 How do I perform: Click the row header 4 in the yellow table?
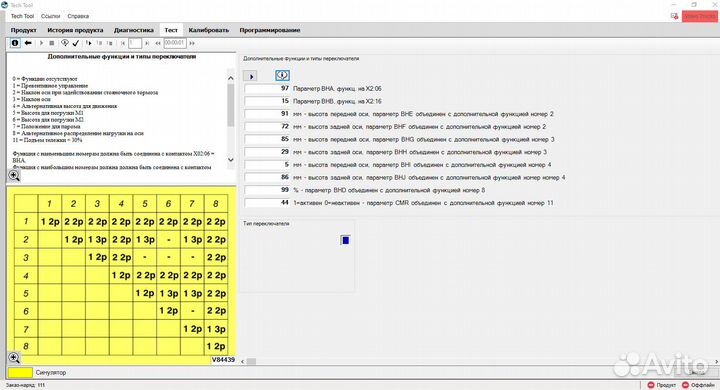[x=26, y=276]
